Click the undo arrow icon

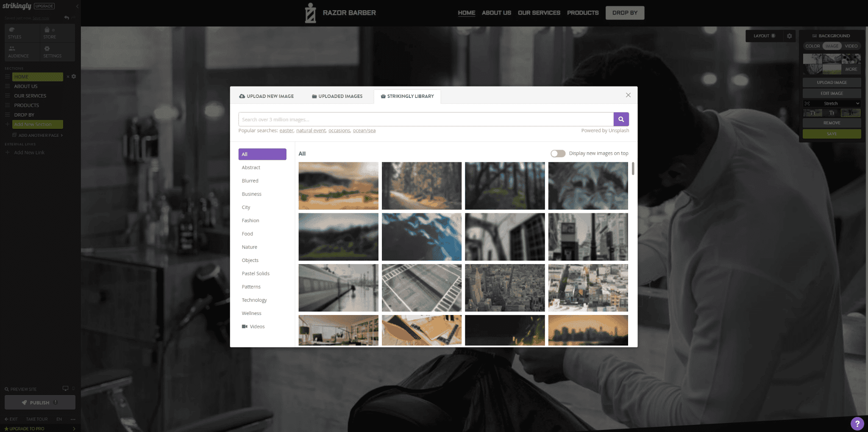tap(67, 18)
